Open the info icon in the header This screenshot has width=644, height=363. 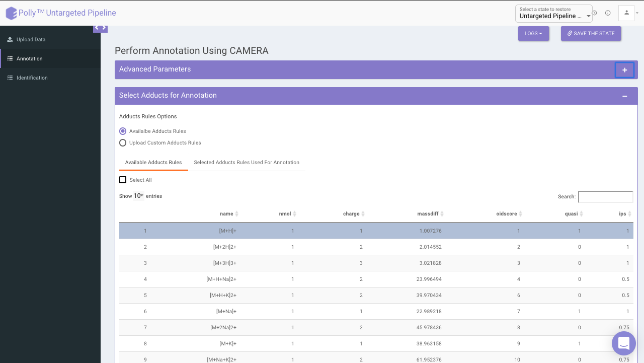pyautogui.click(x=608, y=13)
